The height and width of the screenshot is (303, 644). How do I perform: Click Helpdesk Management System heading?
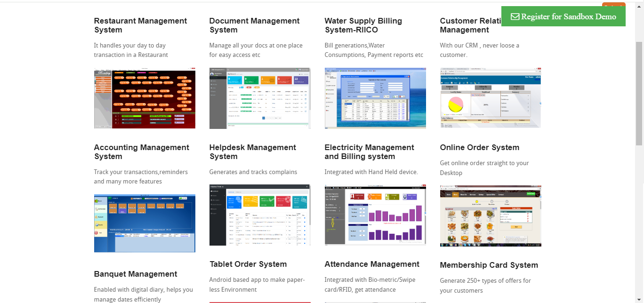pos(253,152)
